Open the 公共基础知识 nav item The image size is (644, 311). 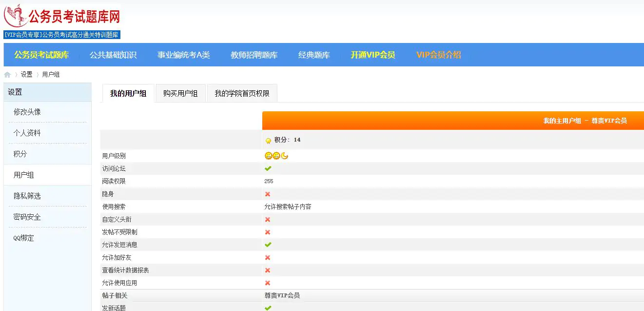click(x=113, y=55)
